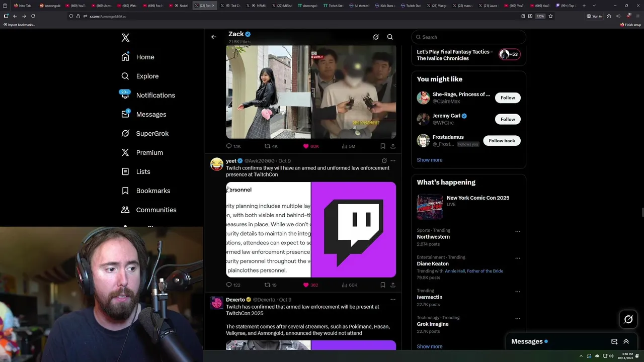This screenshot has width=644, height=362.
Task: Open the Twitch logo image in yeet's post
Action: [354, 229]
